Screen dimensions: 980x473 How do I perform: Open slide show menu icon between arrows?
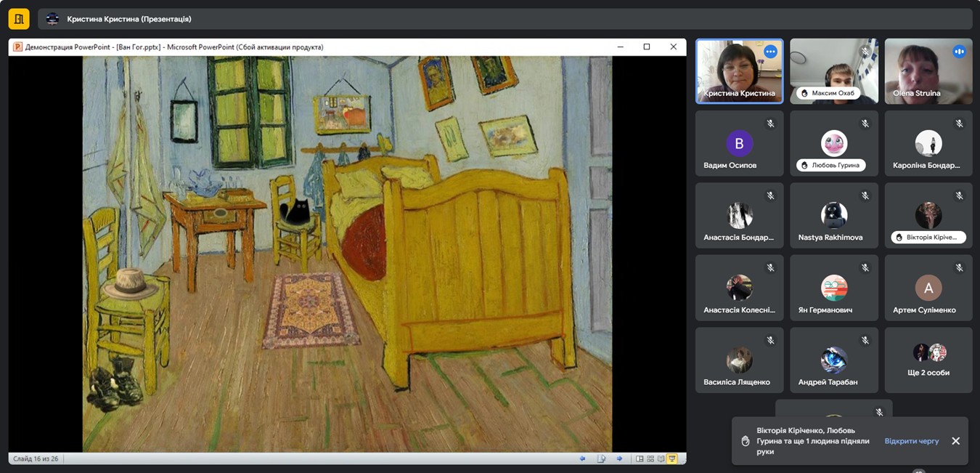point(601,458)
